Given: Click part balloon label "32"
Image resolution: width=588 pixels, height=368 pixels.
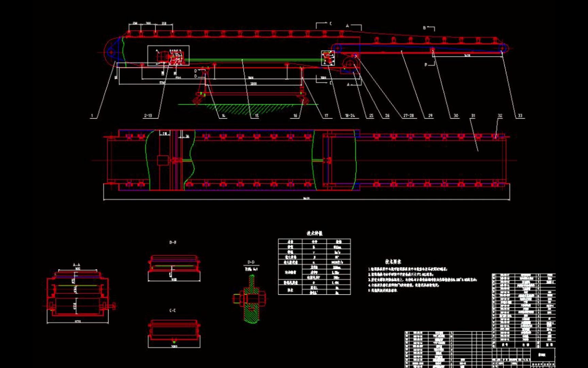Looking at the screenshot, I should click(500, 116).
